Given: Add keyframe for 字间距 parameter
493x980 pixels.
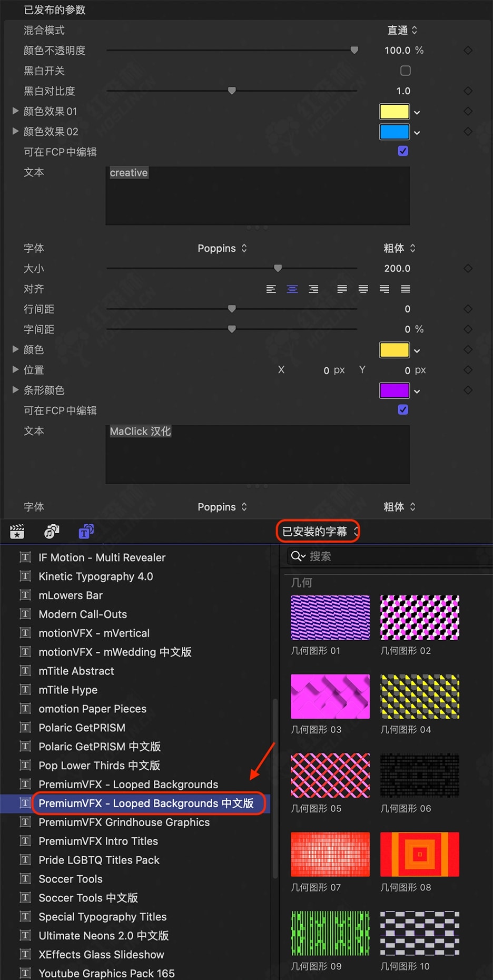Looking at the screenshot, I should pyautogui.click(x=468, y=329).
